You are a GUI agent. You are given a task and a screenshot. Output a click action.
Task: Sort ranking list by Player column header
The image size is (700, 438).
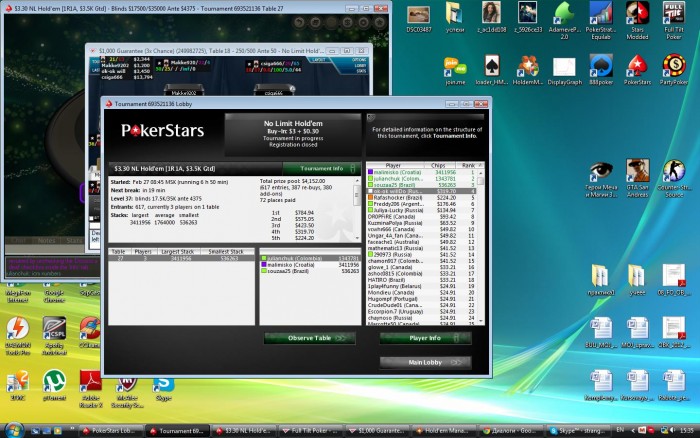tap(393, 165)
